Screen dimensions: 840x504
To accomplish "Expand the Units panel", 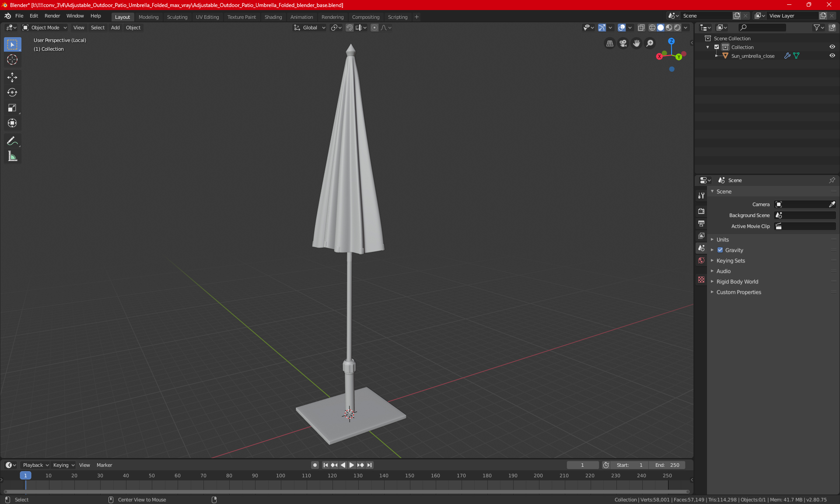I will (x=722, y=240).
